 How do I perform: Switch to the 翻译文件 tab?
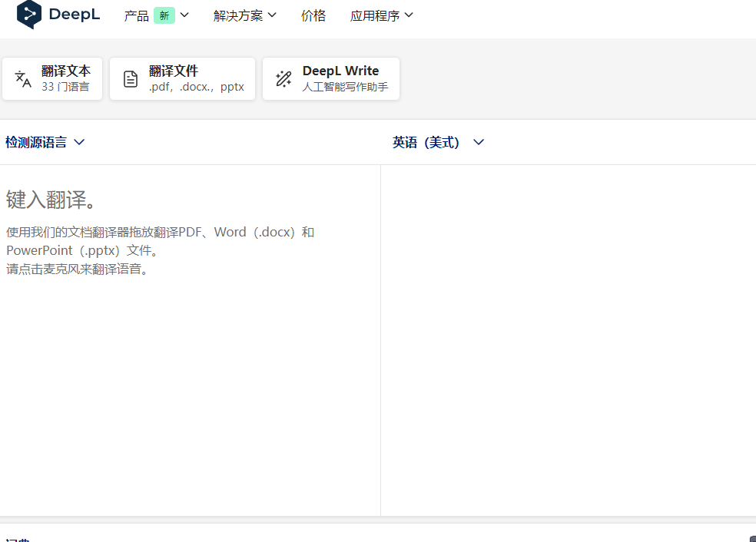(182, 79)
